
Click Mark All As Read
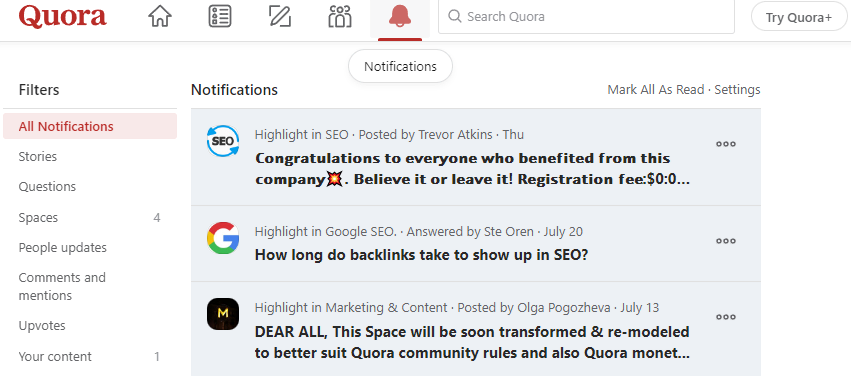click(656, 90)
